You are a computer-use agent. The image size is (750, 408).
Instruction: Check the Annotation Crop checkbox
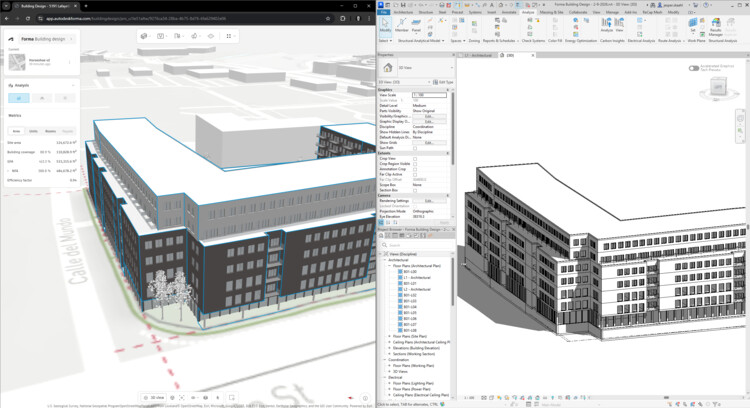coord(415,169)
